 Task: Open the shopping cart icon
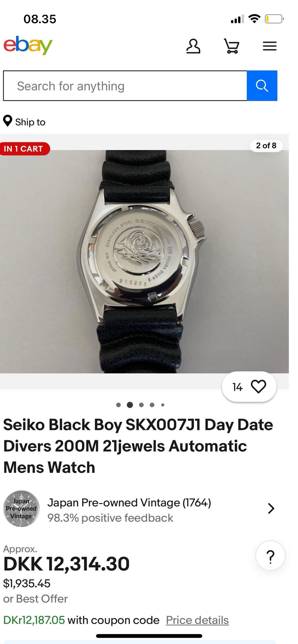tap(232, 46)
